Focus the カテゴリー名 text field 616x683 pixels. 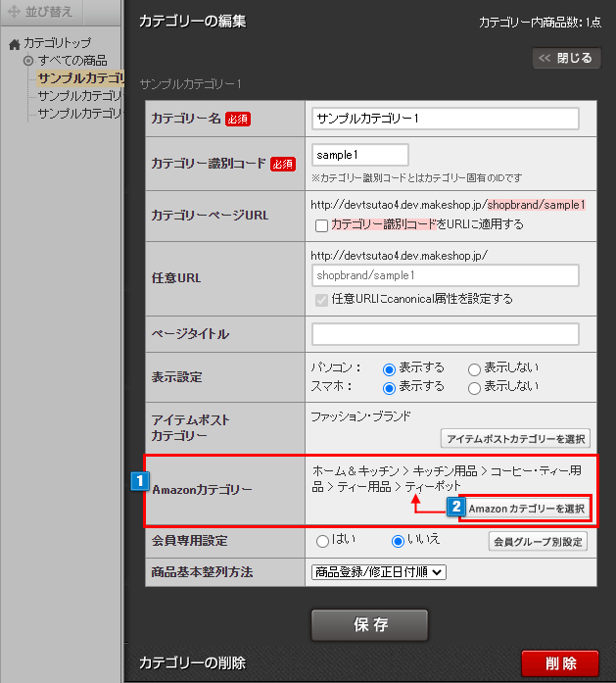tap(445, 119)
